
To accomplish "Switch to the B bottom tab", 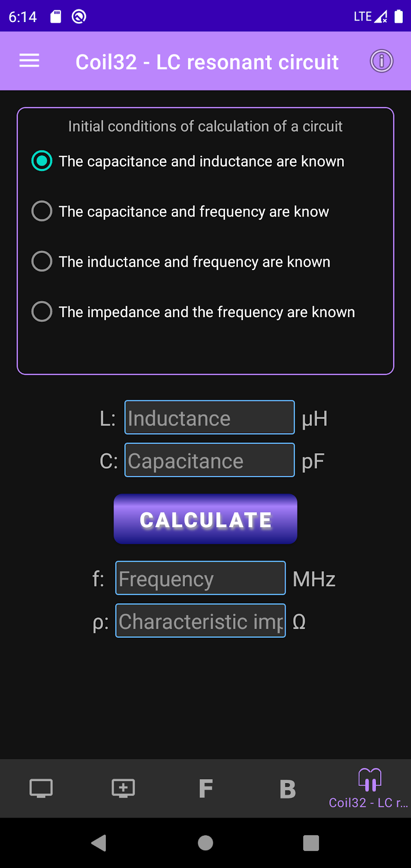I will coord(288,788).
